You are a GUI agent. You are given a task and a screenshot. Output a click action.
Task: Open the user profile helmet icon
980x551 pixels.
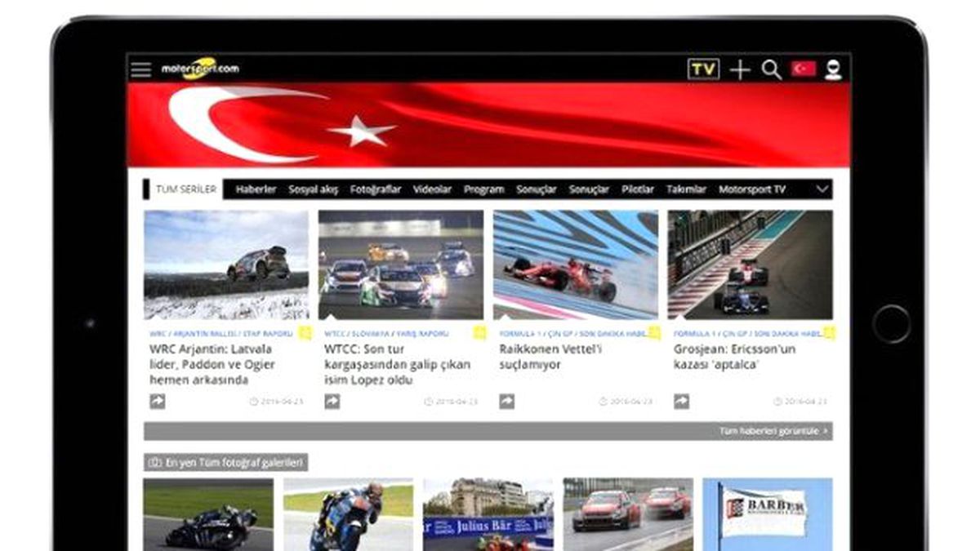pyautogui.click(x=832, y=69)
